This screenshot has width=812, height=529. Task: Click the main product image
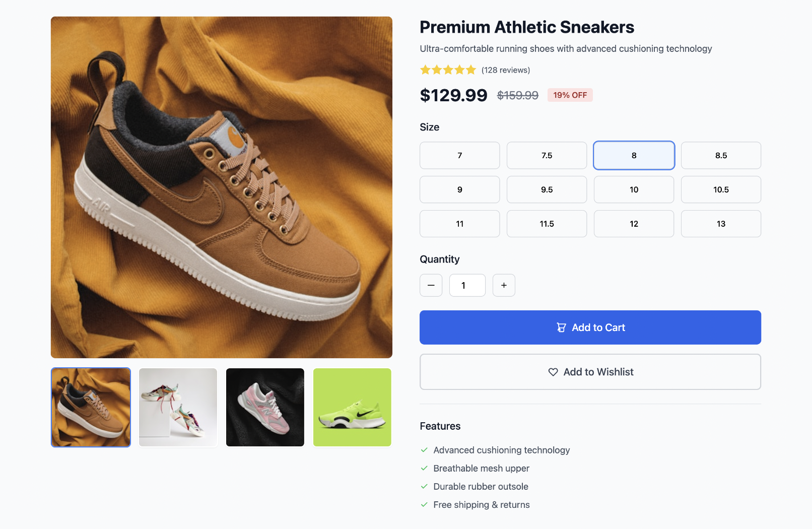click(222, 187)
